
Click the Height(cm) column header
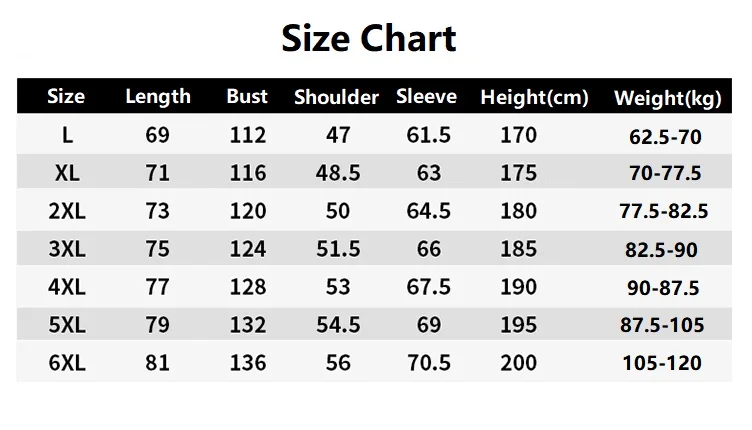pos(534,98)
